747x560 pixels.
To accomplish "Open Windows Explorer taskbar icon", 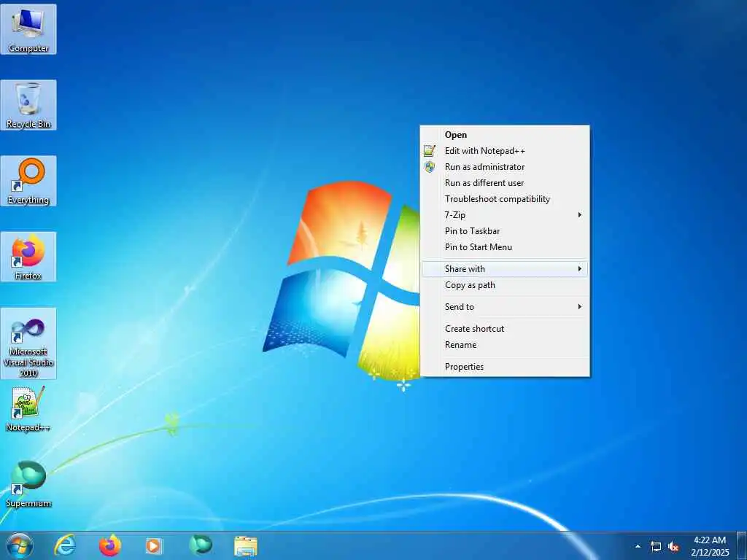I will pos(245,545).
